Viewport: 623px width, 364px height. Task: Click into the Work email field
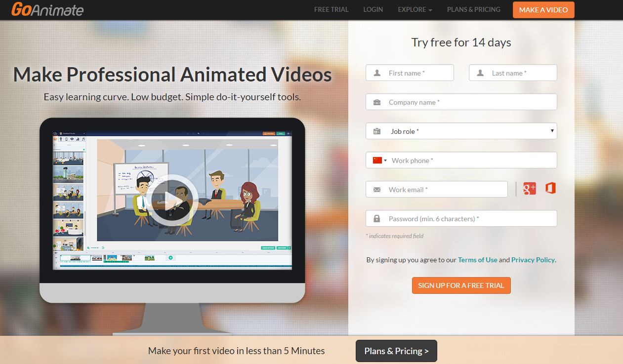point(437,189)
